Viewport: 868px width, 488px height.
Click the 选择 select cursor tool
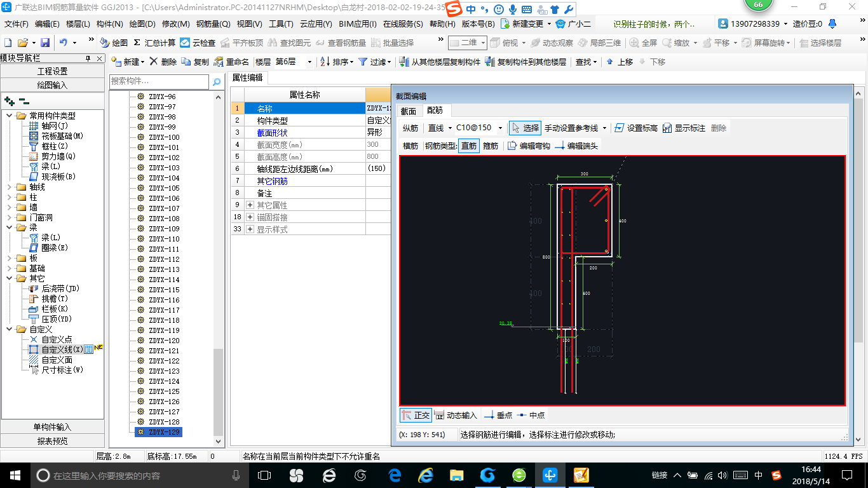526,128
